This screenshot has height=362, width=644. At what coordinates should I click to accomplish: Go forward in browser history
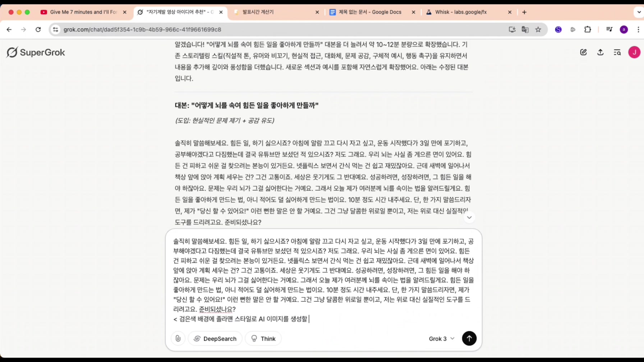[x=23, y=29]
